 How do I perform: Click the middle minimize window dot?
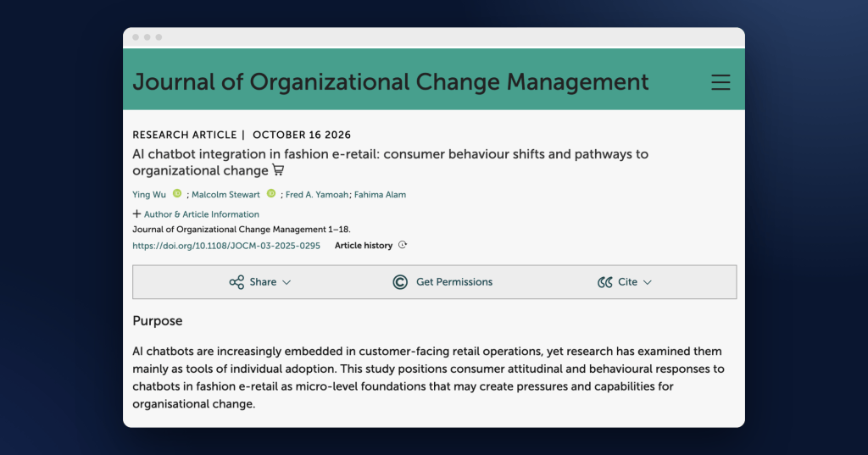coord(147,37)
